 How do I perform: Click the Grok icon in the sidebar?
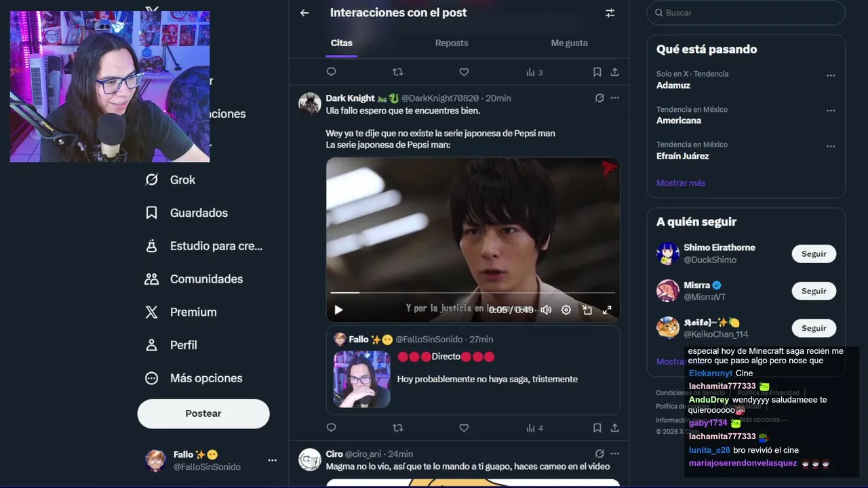pyautogui.click(x=152, y=180)
